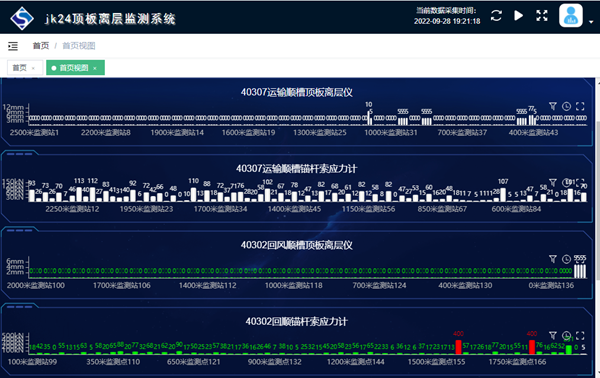Switch to the 首页 tab
600x378 pixels.
(x=20, y=68)
